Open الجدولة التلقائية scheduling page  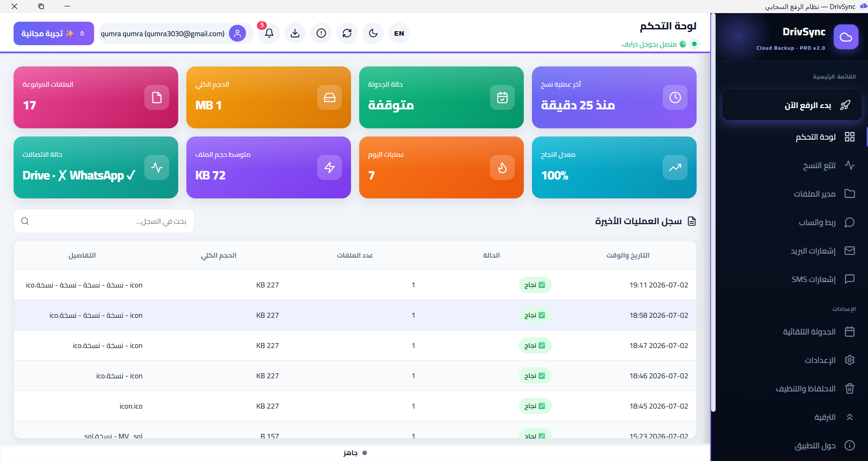pos(792,332)
